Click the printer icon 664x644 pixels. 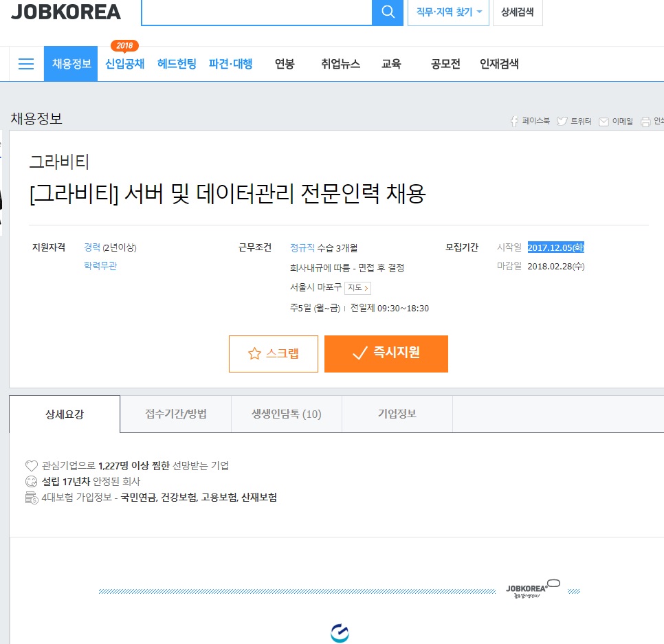click(x=645, y=122)
